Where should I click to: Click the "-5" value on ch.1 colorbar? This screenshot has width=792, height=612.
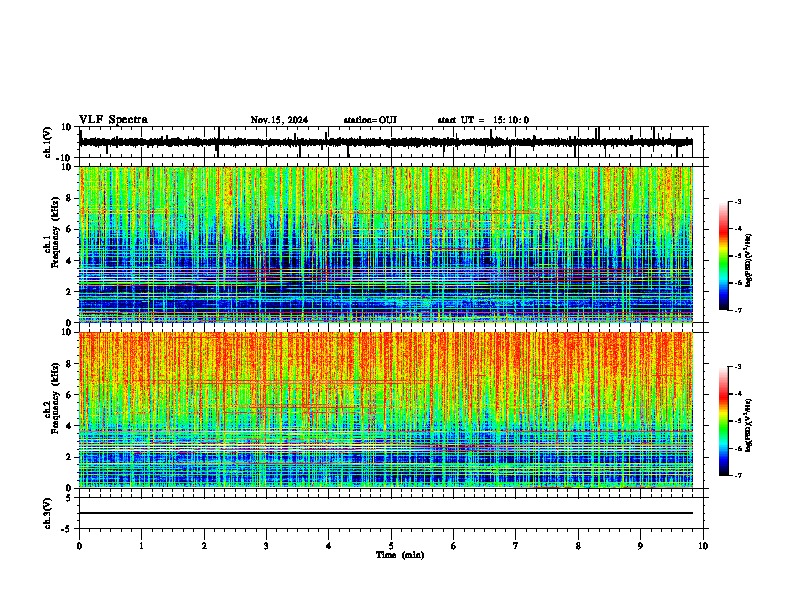tap(738, 256)
